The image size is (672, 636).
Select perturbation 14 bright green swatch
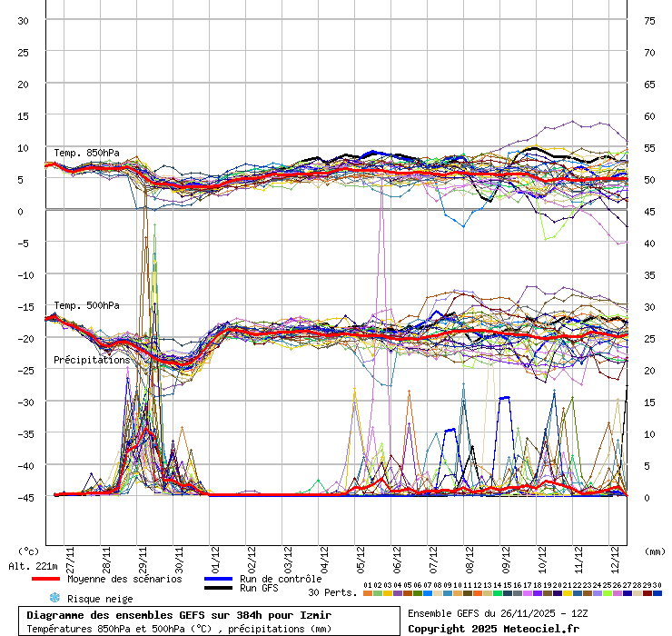click(498, 593)
